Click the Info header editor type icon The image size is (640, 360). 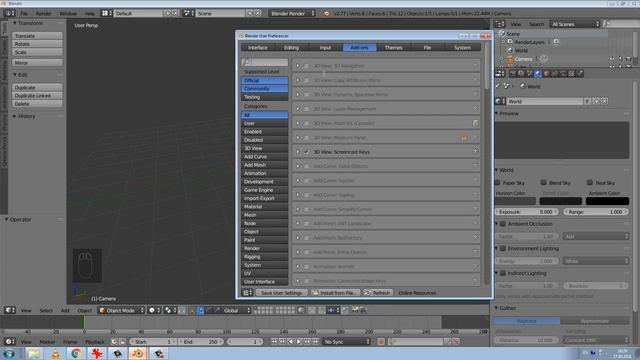(x=9, y=13)
